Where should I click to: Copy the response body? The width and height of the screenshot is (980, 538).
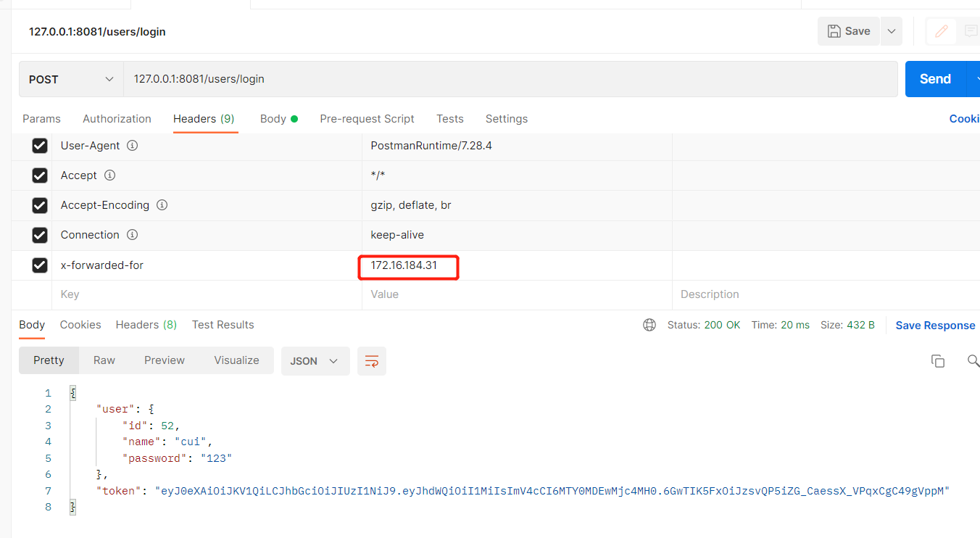tap(938, 360)
